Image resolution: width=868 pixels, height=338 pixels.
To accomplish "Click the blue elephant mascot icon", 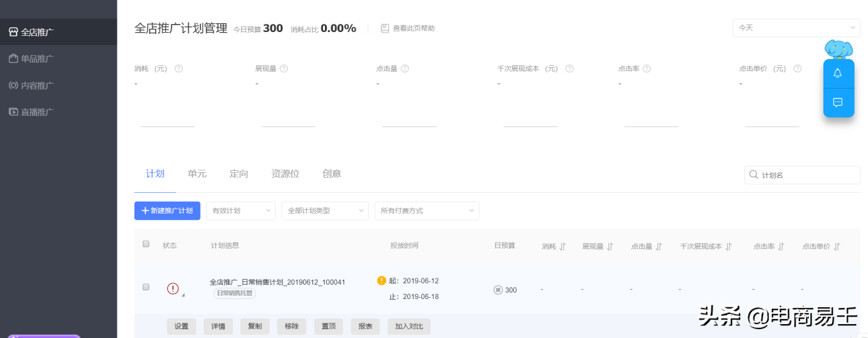I will pos(838,50).
